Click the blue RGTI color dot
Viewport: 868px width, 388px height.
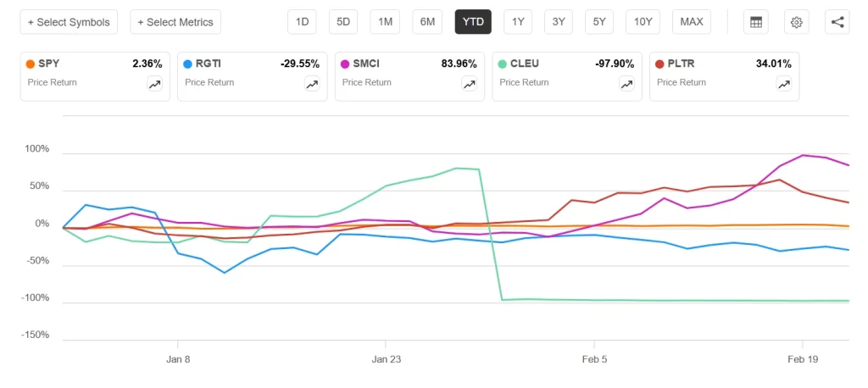coord(187,64)
